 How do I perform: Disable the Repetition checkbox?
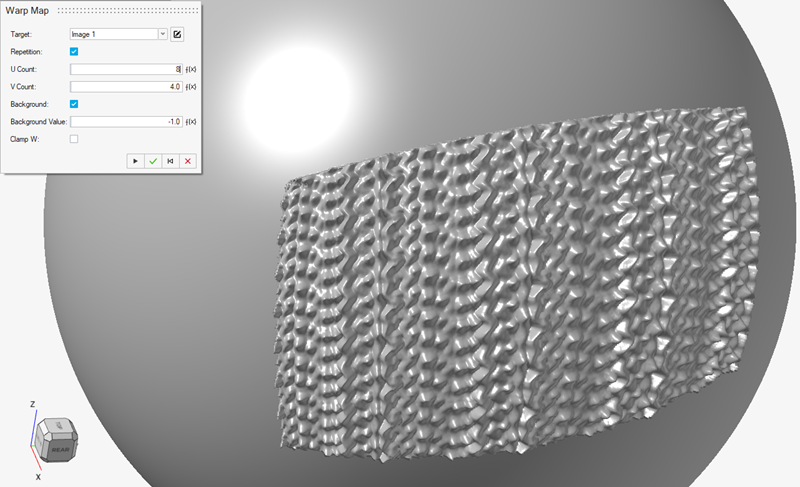74,51
